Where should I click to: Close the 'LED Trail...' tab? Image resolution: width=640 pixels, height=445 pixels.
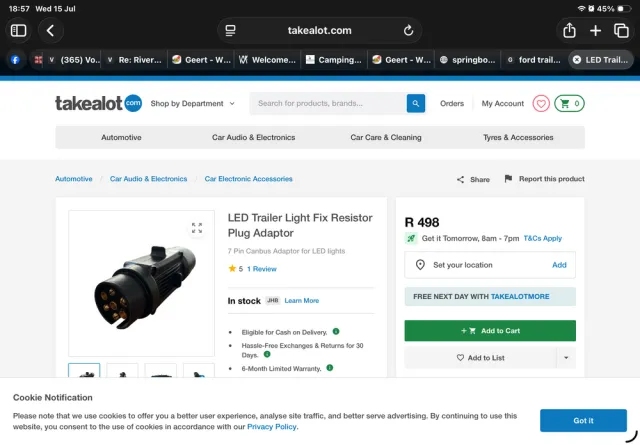click(577, 60)
